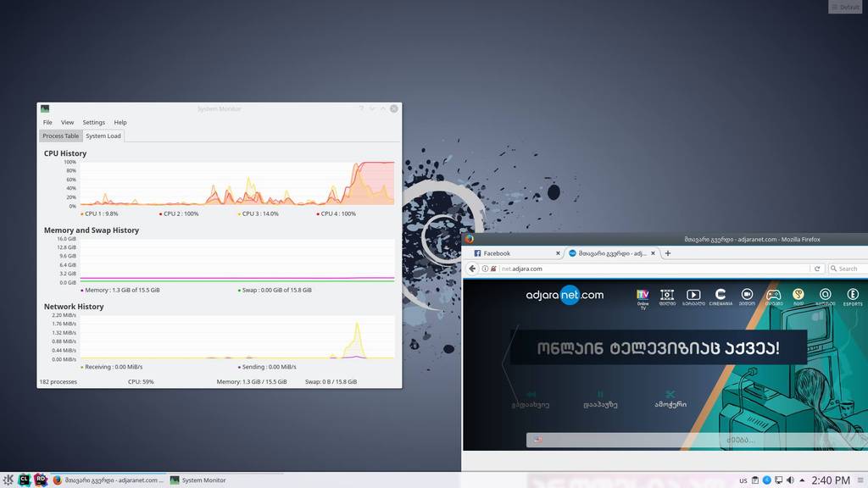868x488 pixels.
Task: Expand hidden system tray icons
Action: tap(802, 480)
